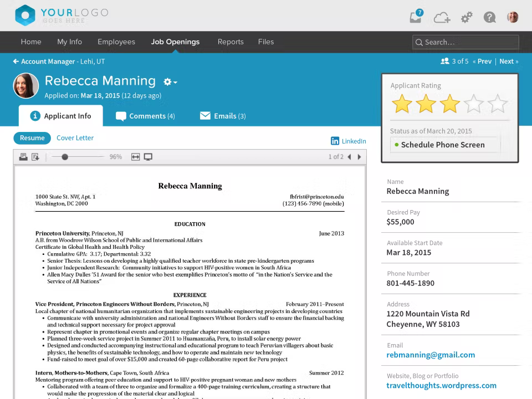Viewport: 532px width, 399px height.
Task: Open application settings gear in header
Action: [466, 17]
